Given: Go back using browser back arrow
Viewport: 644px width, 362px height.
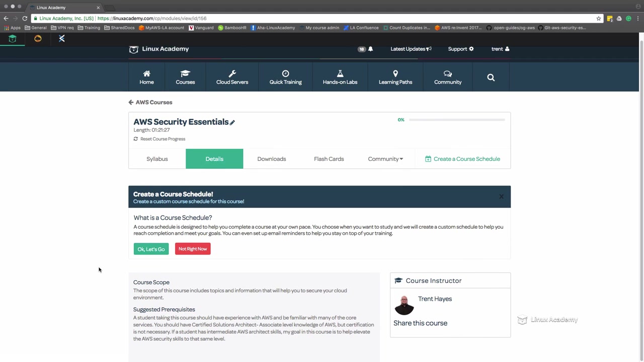Looking at the screenshot, I should (6, 19).
